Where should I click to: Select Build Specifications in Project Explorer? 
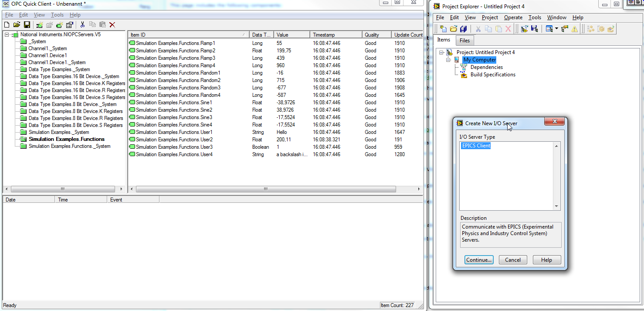[x=493, y=75]
